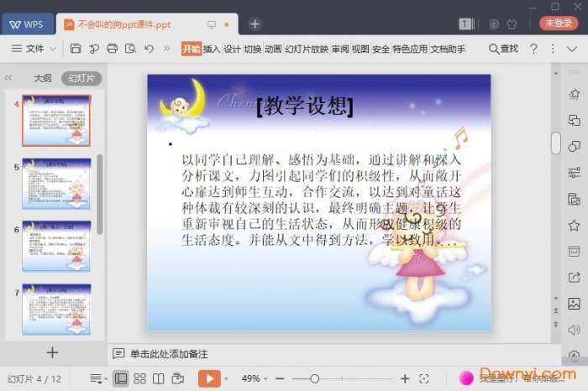Switch to normal view icon
588x391 pixels.
[121, 378]
